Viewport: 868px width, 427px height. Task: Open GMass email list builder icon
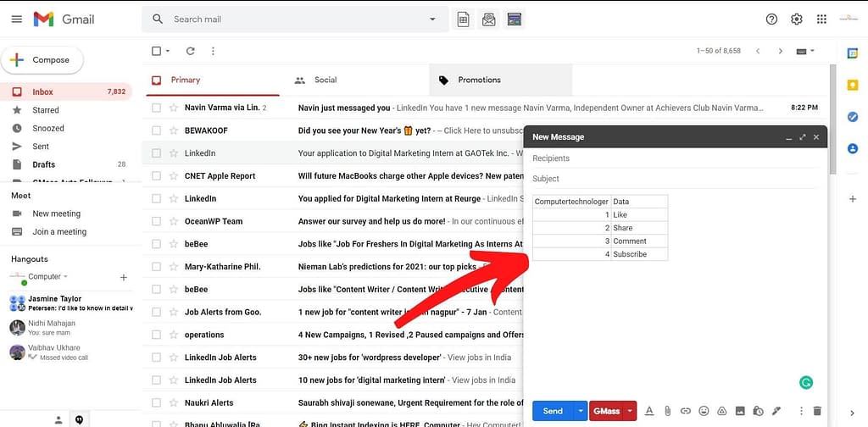pos(515,19)
